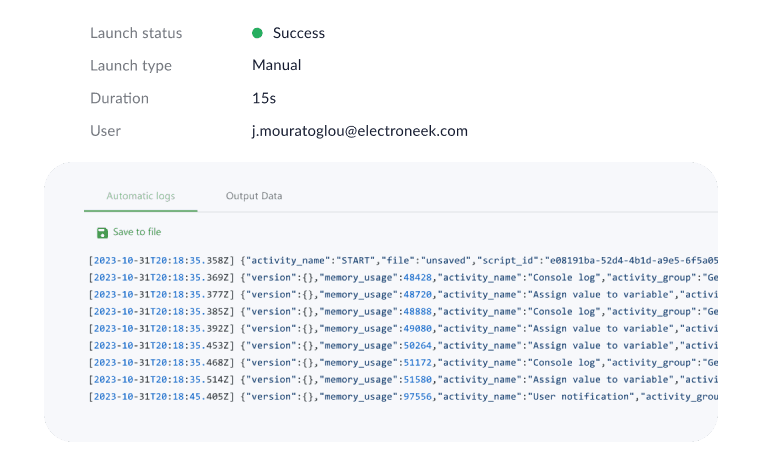
Task: Click the User notification log entry
Action: pos(400,396)
